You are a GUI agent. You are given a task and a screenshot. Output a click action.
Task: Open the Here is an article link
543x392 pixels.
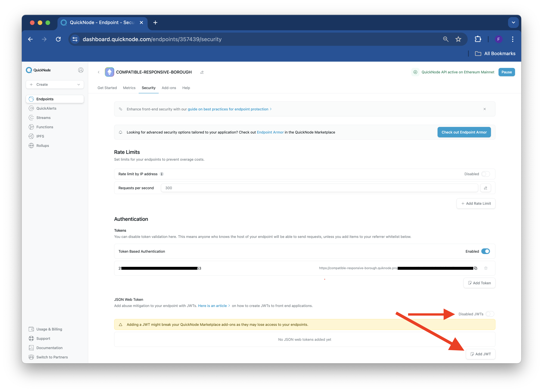[x=212, y=306]
